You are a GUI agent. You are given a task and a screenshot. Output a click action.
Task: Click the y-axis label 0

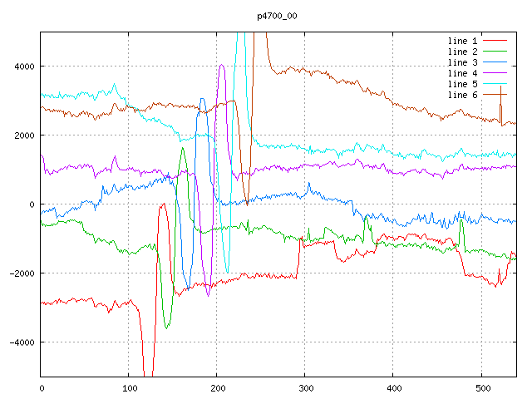(x=32, y=204)
